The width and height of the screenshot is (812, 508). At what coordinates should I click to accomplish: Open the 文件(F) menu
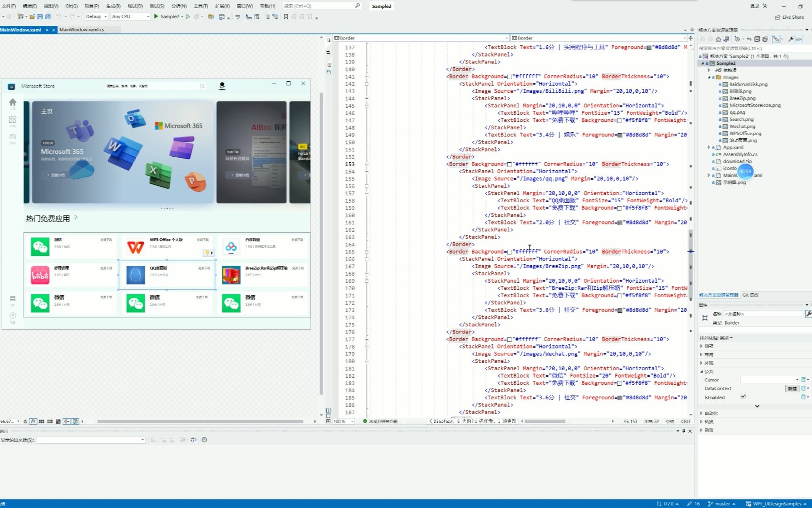click(9, 6)
